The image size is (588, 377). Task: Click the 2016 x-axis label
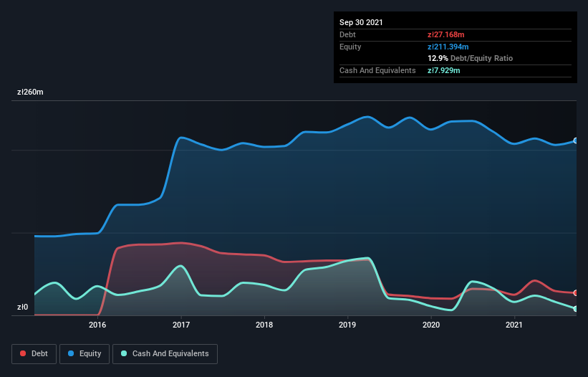coord(97,325)
